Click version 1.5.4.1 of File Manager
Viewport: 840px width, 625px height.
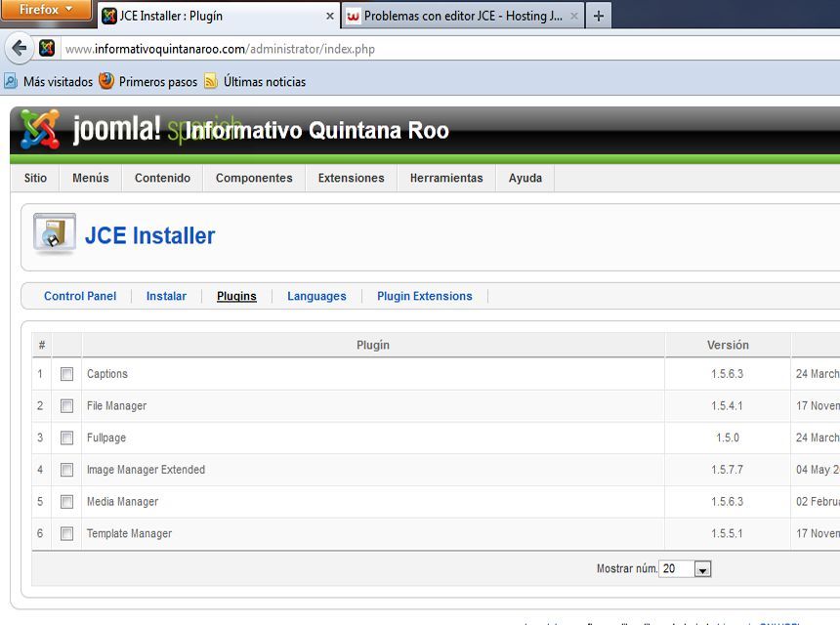pos(727,406)
